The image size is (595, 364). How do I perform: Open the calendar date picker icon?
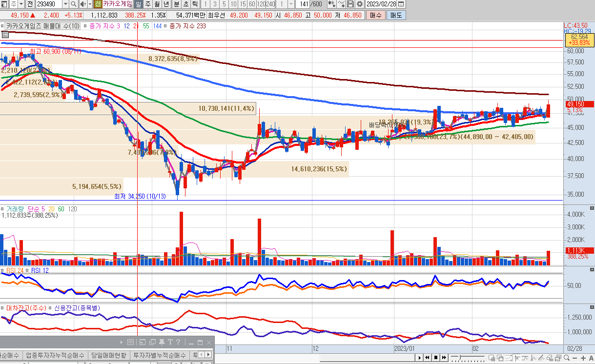coord(401,4)
